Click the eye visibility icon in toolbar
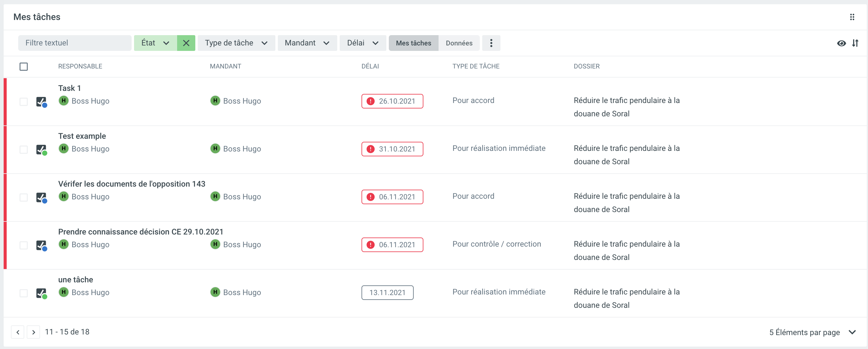 click(x=841, y=43)
